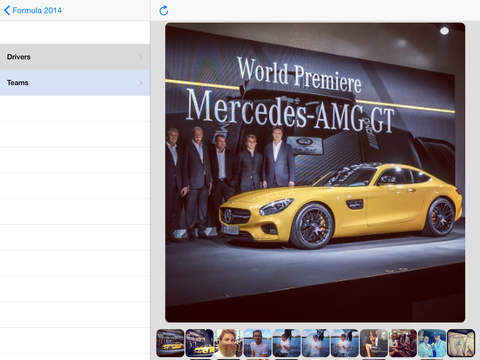Select second thumbnail with yellow car closeup
This screenshot has height=360, width=480.
pyautogui.click(x=199, y=343)
